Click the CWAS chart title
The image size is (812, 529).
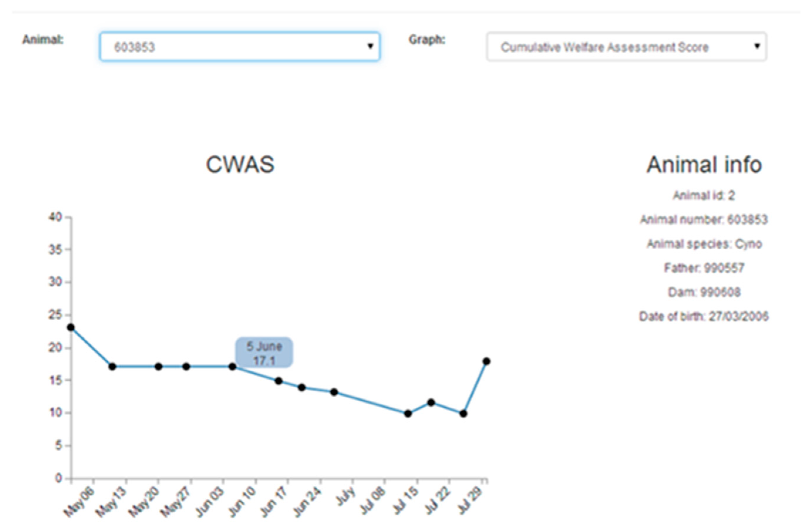(x=240, y=164)
